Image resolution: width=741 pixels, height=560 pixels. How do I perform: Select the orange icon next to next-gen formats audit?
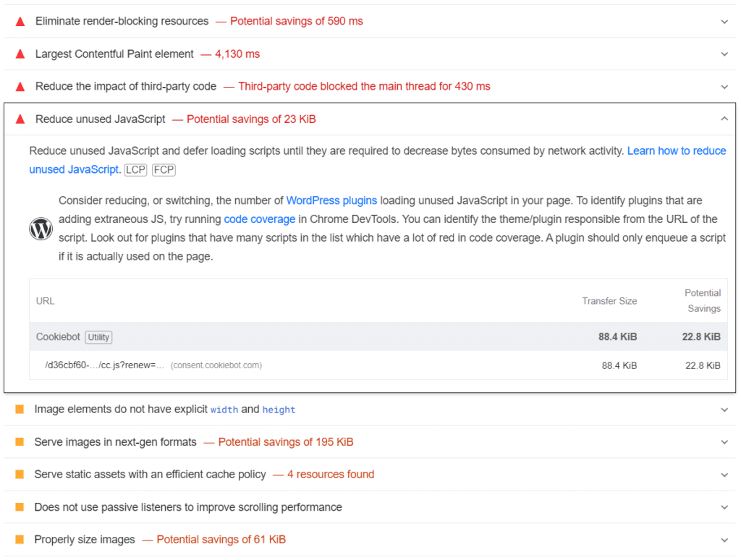click(x=20, y=441)
